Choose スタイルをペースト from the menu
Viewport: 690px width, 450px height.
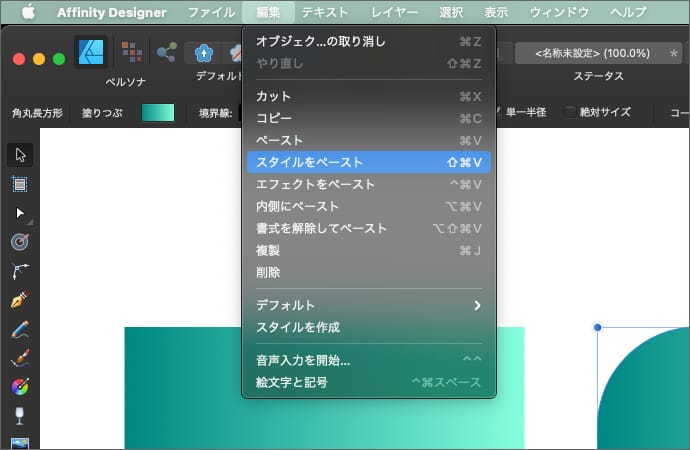tap(368, 162)
